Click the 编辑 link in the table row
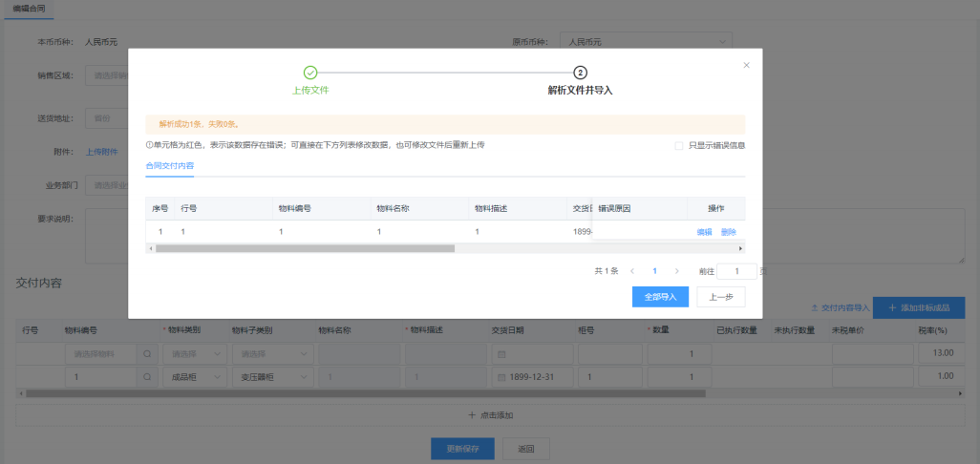The width and height of the screenshot is (980, 464). coord(704,232)
